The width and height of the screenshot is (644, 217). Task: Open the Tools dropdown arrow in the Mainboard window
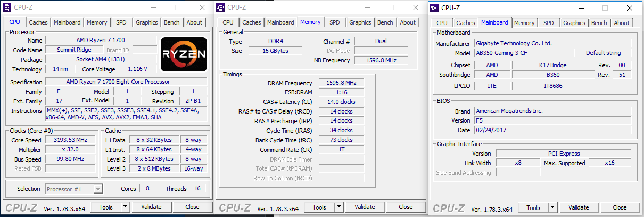point(552,207)
